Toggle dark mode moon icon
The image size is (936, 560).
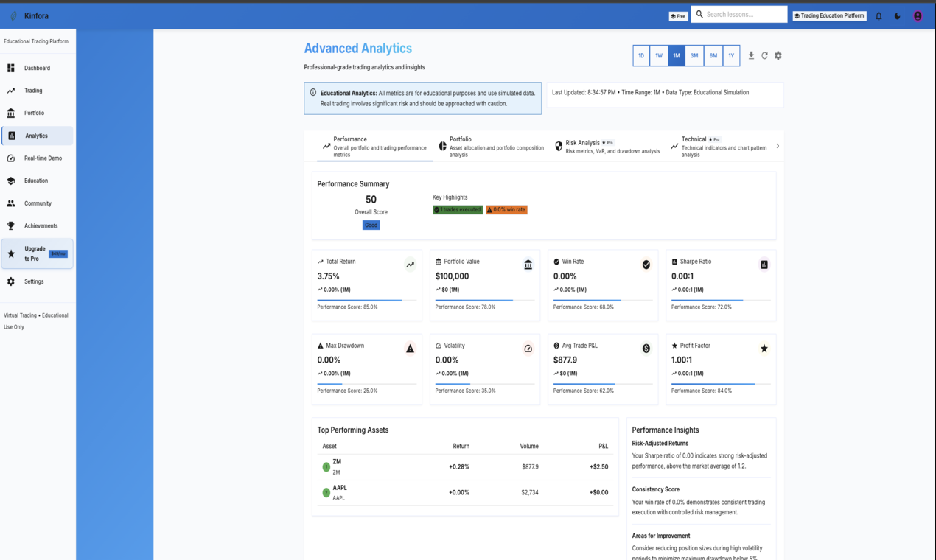coord(898,15)
